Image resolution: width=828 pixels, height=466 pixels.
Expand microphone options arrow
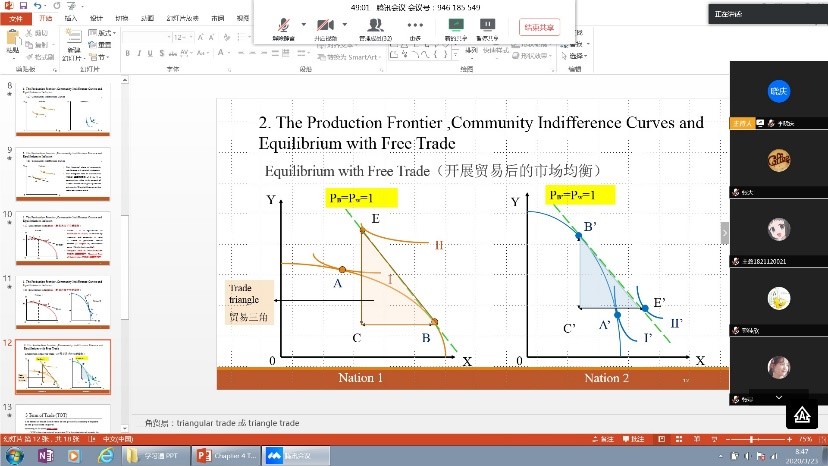[303, 25]
